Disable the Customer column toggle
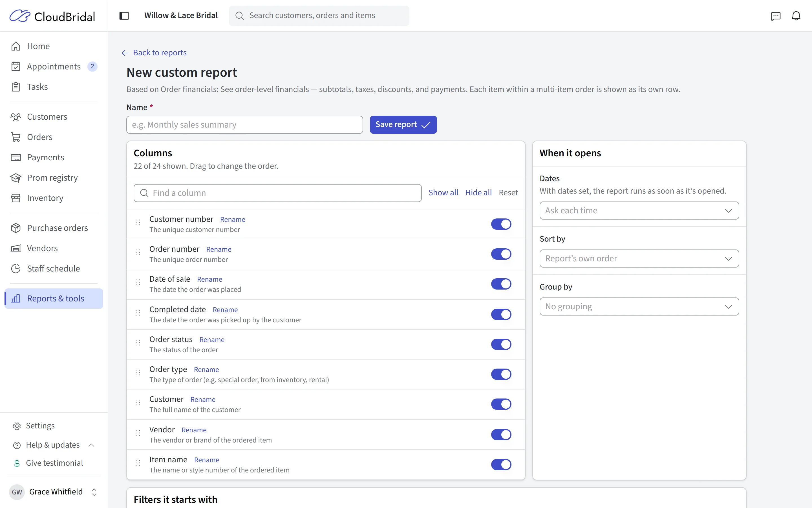The image size is (812, 508). 501,404
